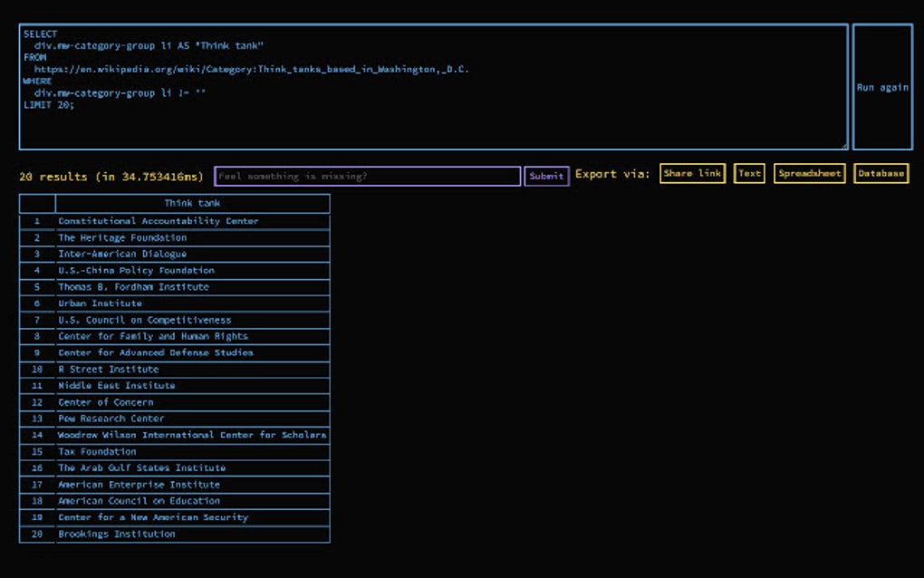The image size is (924, 578).
Task: Select 'R Street Institute' row
Action: 175,370
